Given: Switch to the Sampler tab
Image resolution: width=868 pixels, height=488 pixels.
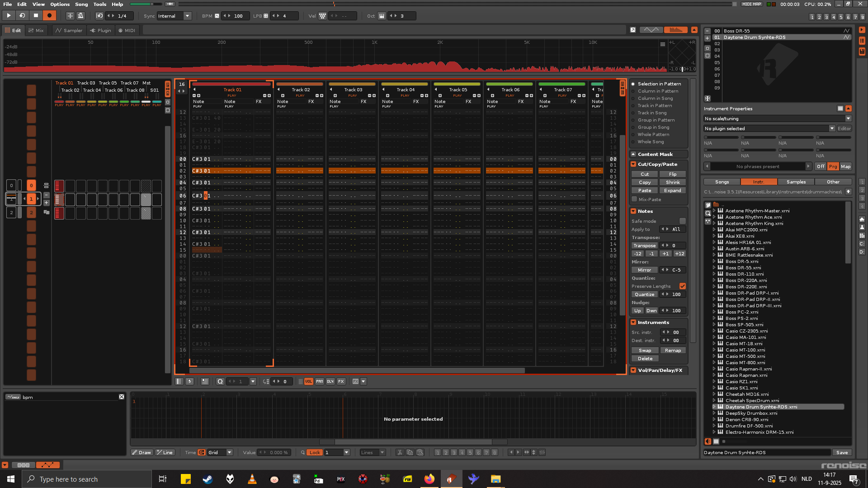Looking at the screenshot, I should click(x=69, y=30).
